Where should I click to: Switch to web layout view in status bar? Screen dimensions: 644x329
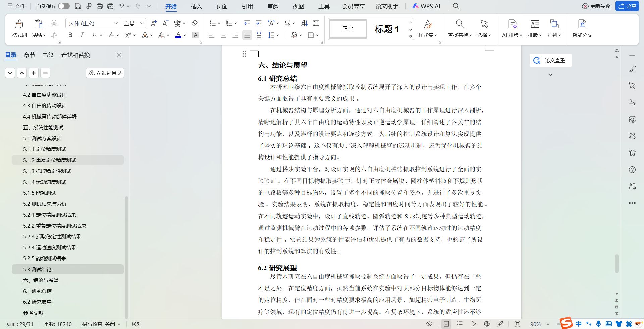pyautogui.click(x=487, y=324)
